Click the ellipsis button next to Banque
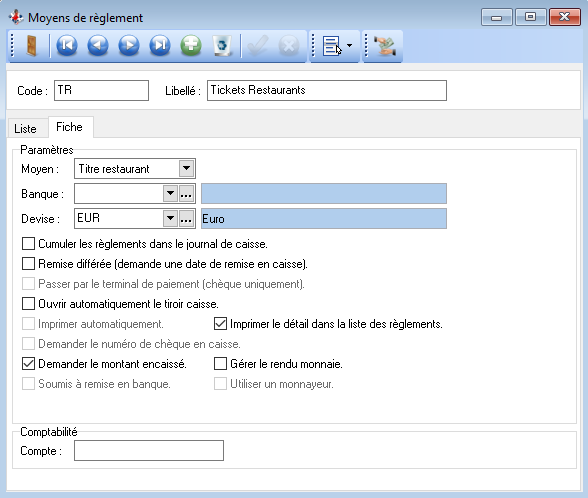 tap(186, 194)
